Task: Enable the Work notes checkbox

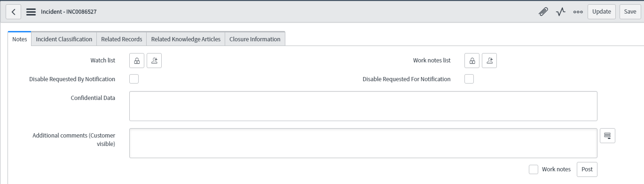Action: [x=534, y=169]
